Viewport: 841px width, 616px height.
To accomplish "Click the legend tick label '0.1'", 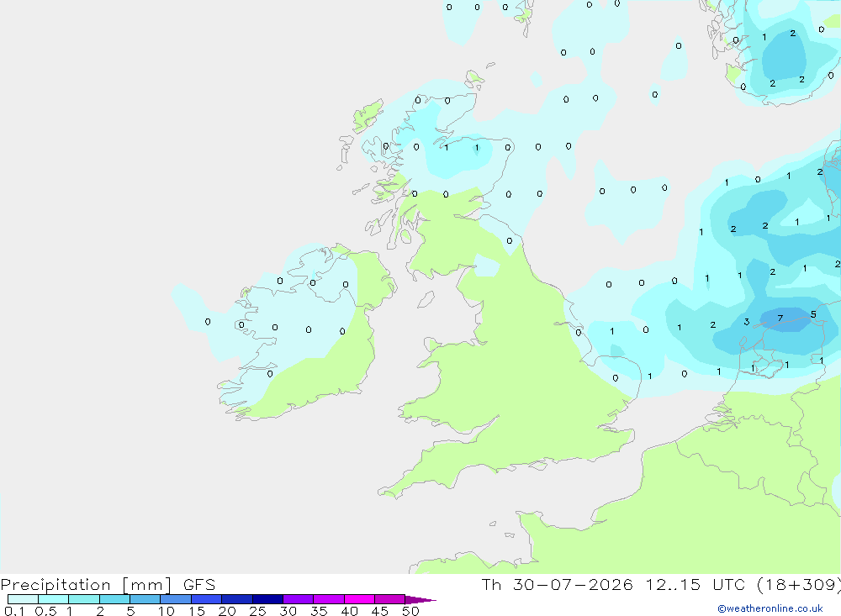I will 14,611.
